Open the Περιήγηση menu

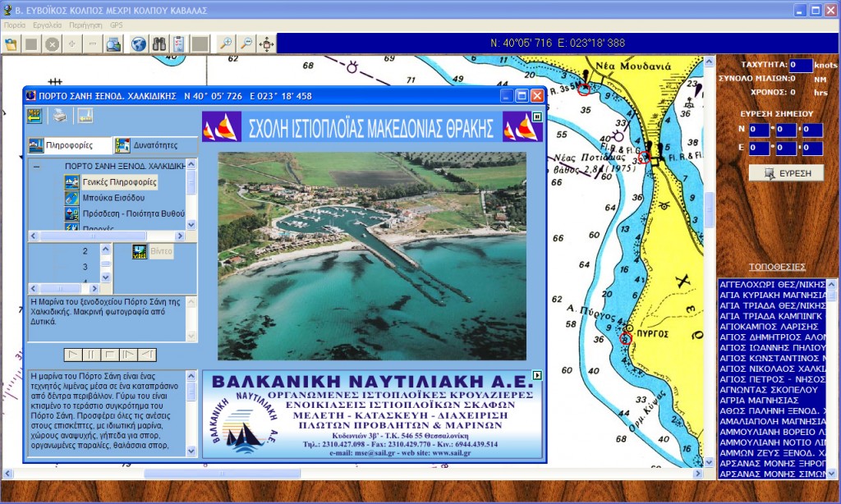85,25
